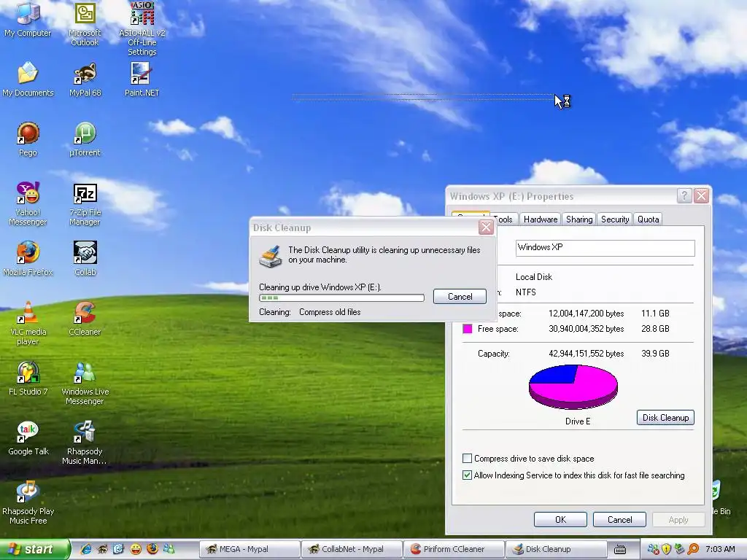
Task: Switch to the Tools tab
Action: point(504,219)
